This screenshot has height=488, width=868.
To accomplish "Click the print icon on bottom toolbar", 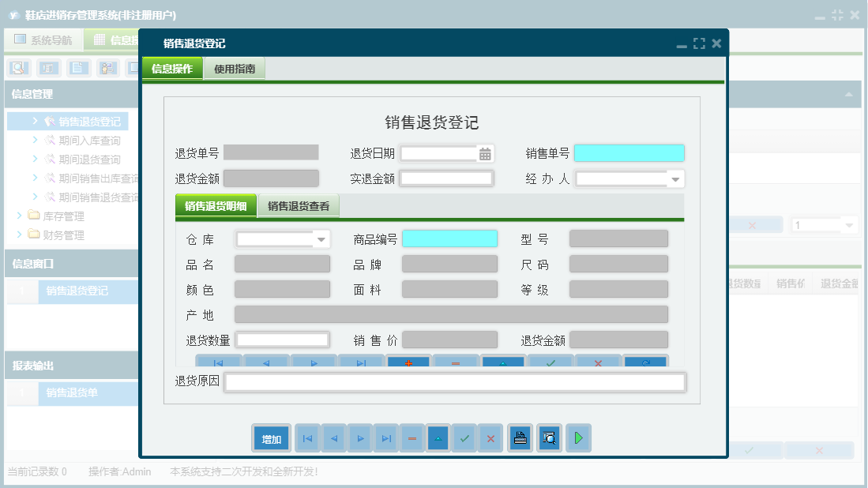I will [x=520, y=437].
